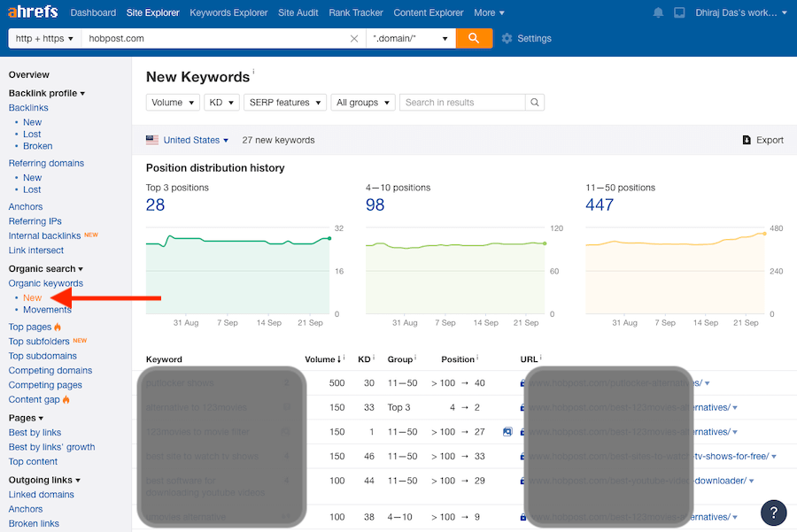Click the Top 3 positions chart endpoint
The width and height of the screenshot is (797, 532).
pos(329,238)
